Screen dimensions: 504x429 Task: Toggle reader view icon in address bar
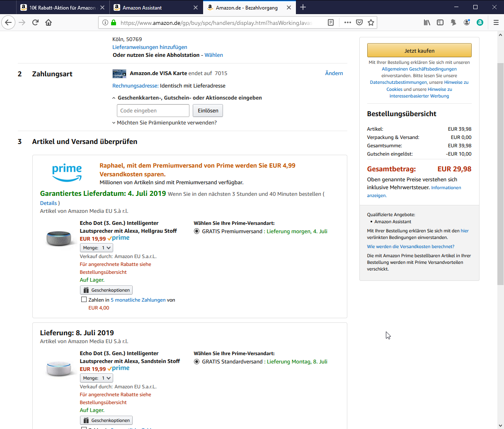click(331, 22)
